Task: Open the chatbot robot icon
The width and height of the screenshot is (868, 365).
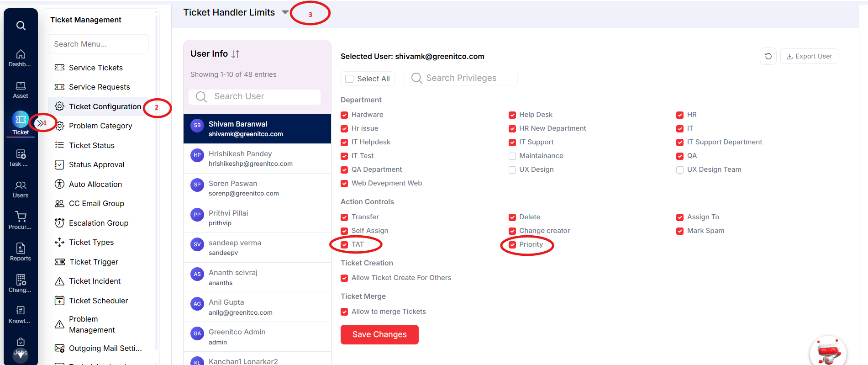Action: coord(828,353)
